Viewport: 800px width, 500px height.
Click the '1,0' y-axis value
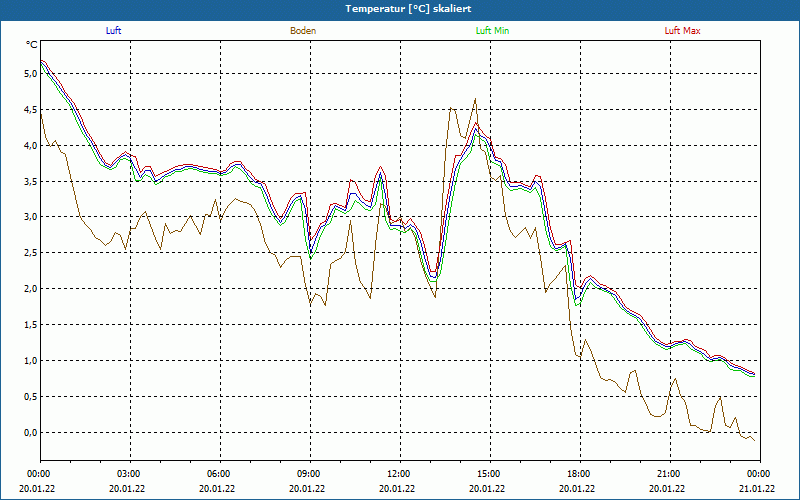31,361
